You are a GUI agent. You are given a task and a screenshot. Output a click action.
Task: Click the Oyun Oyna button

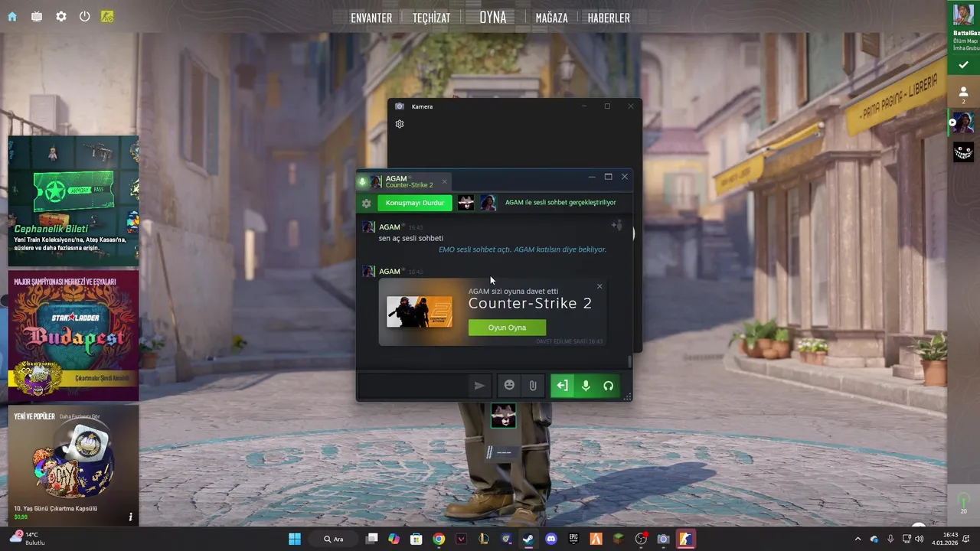click(x=507, y=328)
